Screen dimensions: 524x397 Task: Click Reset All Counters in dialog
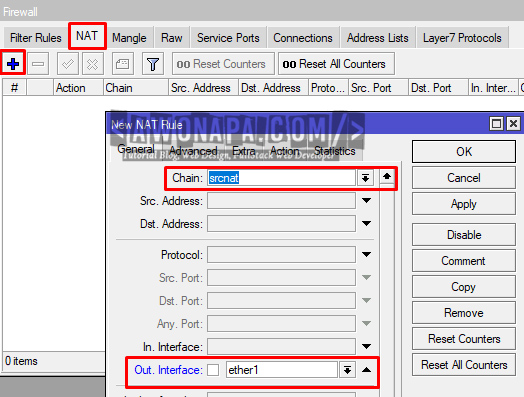pyautogui.click(x=464, y=365)
